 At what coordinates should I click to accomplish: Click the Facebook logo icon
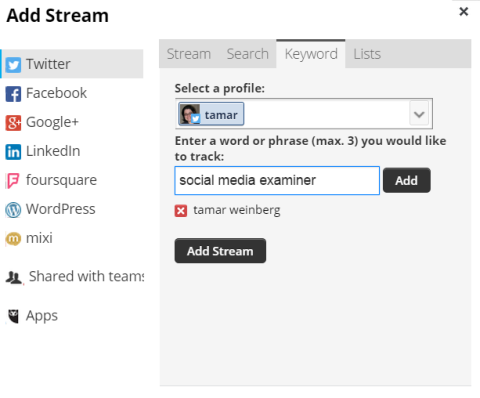click(13, 94)
